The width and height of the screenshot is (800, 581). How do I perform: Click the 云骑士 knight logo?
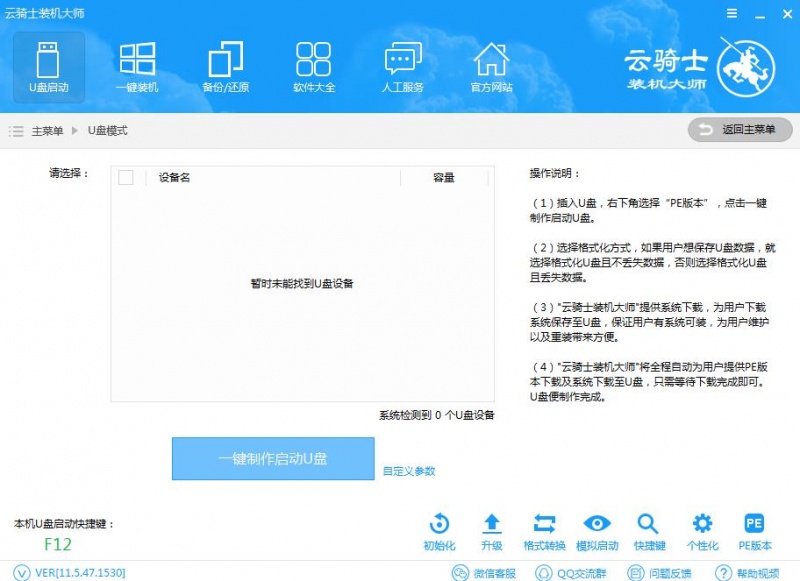(746, 67)
